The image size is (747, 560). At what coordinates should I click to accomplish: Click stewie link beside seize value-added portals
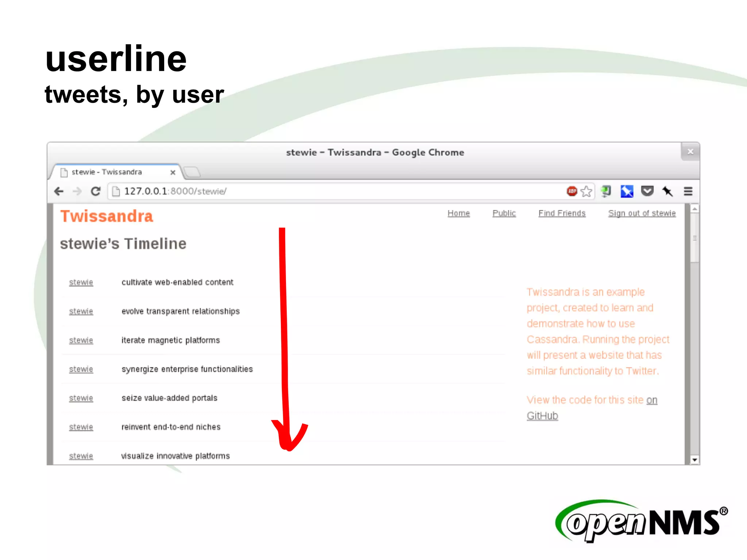pyautogui.click(x=81, y=398)
